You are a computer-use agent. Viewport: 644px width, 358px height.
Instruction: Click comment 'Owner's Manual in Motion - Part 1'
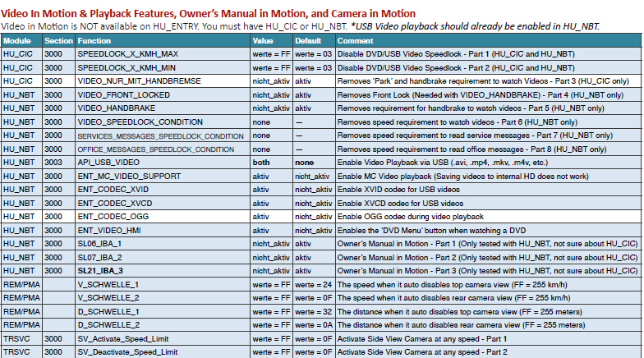point(487,244)
